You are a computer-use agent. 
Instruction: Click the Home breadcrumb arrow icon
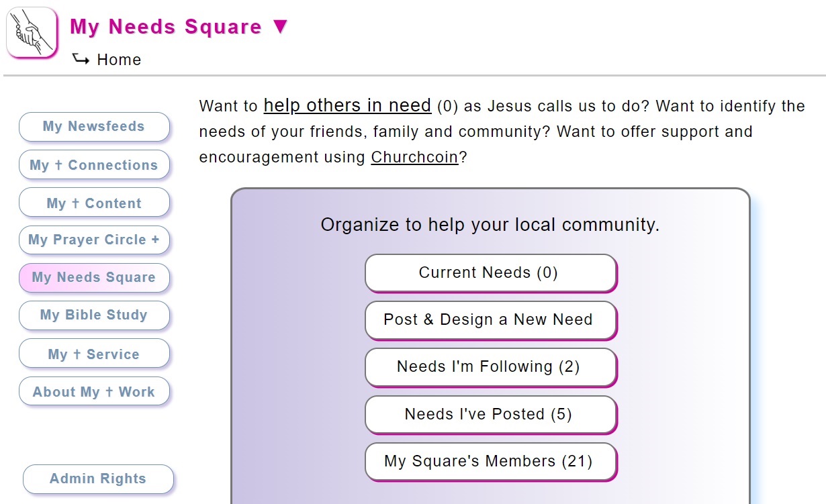(81, 59)
